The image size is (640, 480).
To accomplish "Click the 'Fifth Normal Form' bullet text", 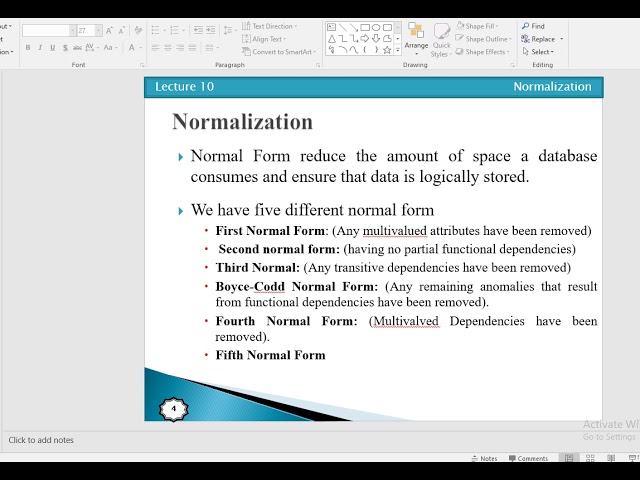I will coord(270,355).
